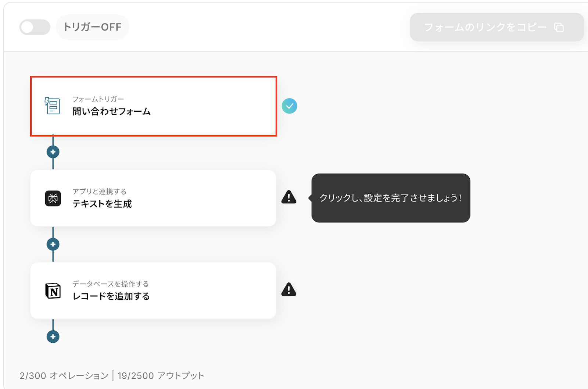Click the データベースを操作する label

click(110, 284)
